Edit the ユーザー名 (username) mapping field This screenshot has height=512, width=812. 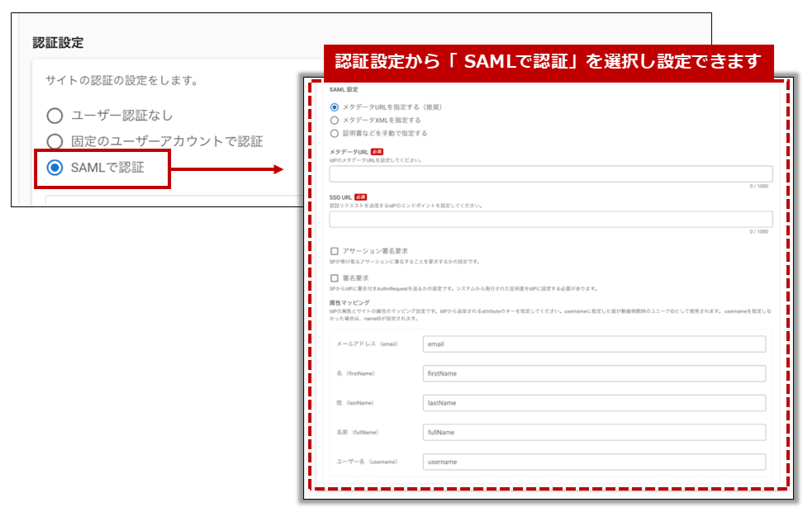(594, 462)
